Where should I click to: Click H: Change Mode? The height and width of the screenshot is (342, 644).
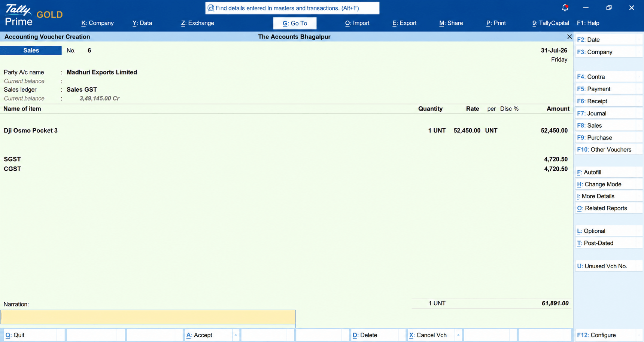tap(605, 184)
